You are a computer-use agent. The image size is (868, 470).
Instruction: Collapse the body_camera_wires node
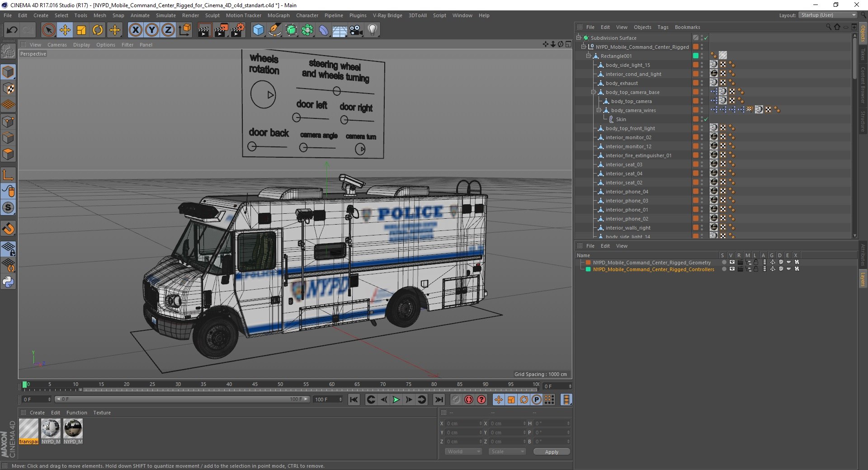tap(599, 110)
